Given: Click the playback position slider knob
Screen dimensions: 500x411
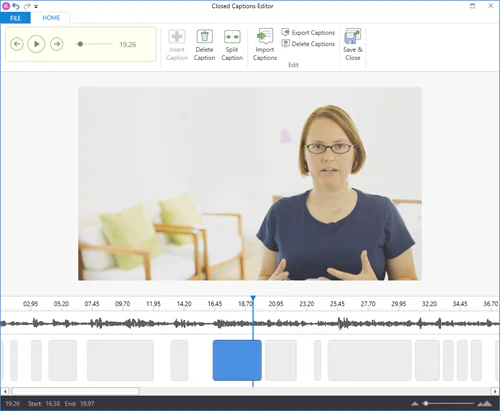Looking at the screenshot, I should (80, 44).
